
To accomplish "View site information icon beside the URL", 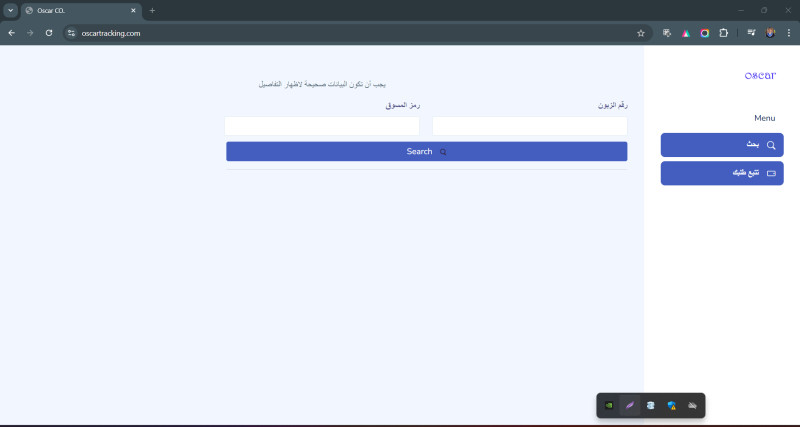I will 71,33.
